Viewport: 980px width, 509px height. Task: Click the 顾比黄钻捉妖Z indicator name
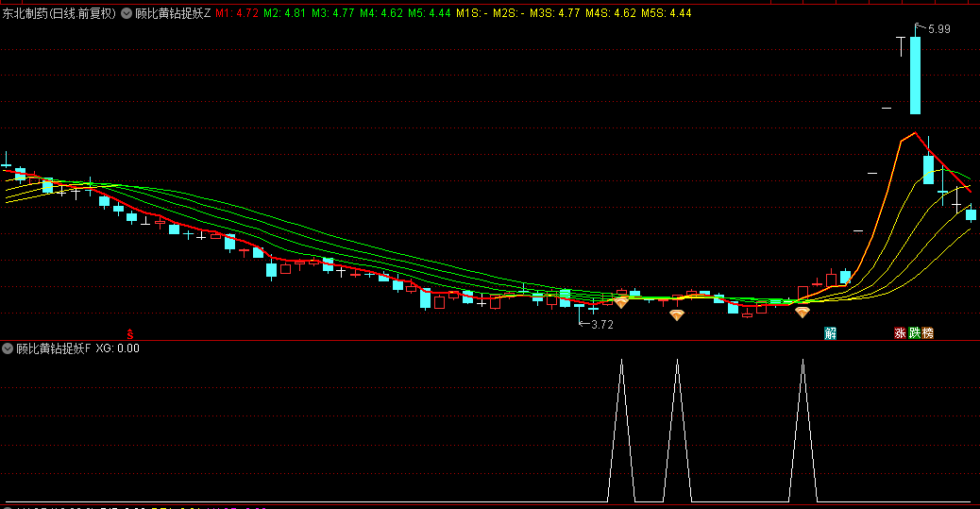pos(173,14)
